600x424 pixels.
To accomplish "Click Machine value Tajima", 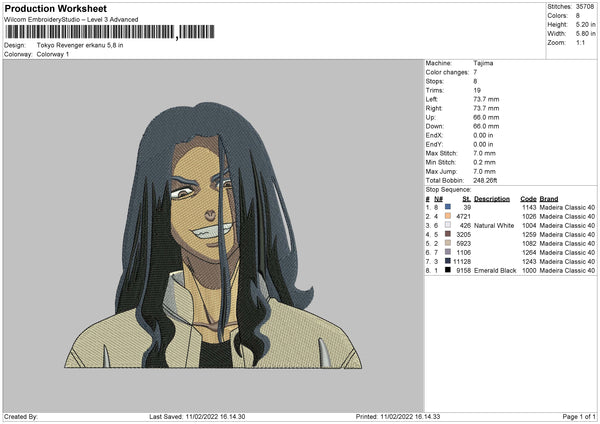I will (483, 63).
